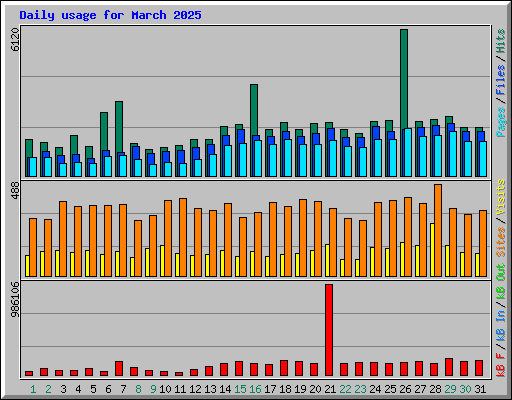Click the x-axis day label '7'
The image size is (512, 400).
(123, 389)
